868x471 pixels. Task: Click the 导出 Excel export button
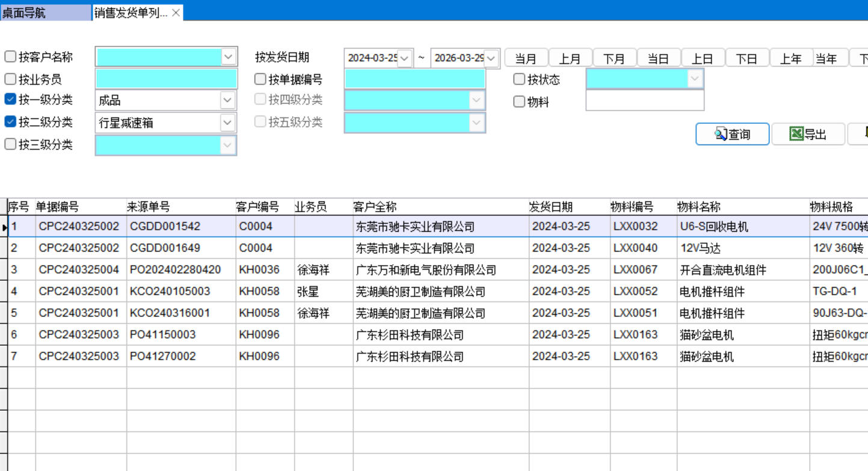point(808,134)
